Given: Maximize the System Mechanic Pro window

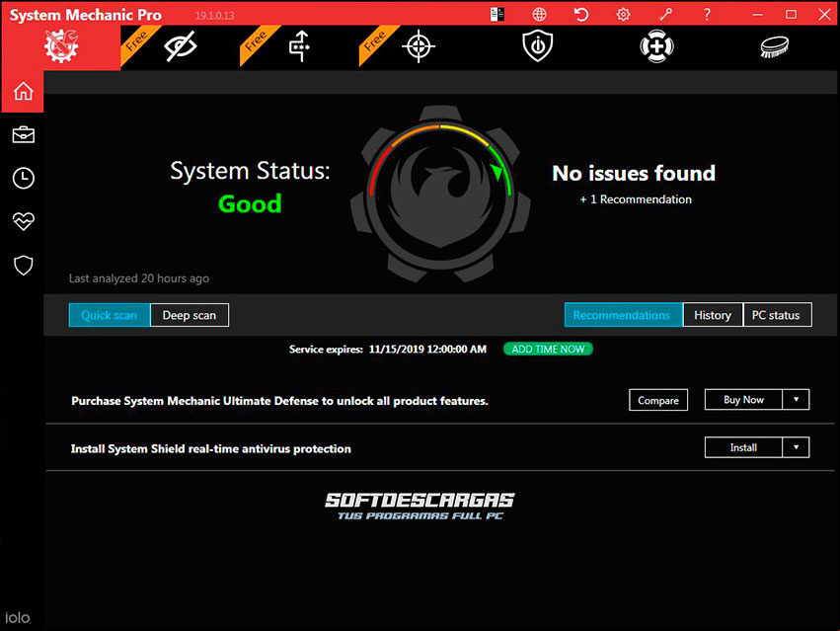Looking at the screenshot, I should click(x=791, y=15).
